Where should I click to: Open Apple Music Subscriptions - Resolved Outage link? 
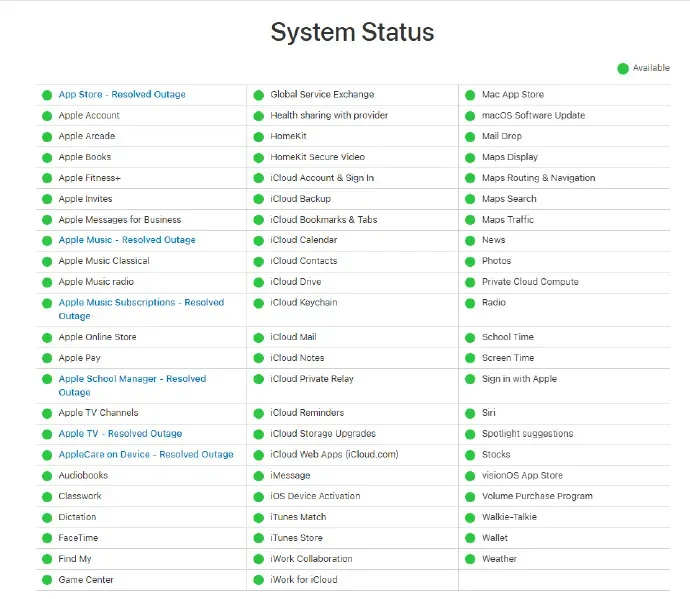coord(141,309)
